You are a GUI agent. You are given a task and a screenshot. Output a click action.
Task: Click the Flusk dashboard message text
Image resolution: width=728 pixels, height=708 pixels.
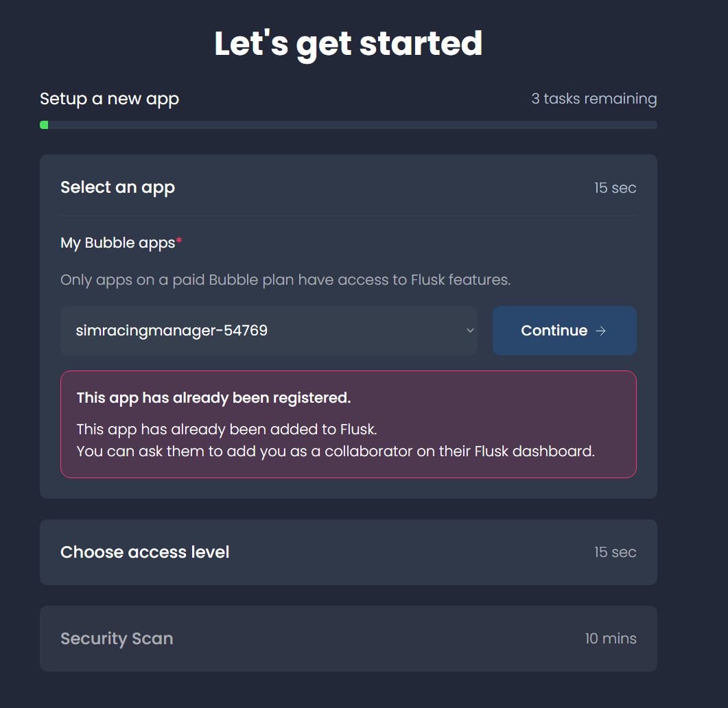point(333,451)
